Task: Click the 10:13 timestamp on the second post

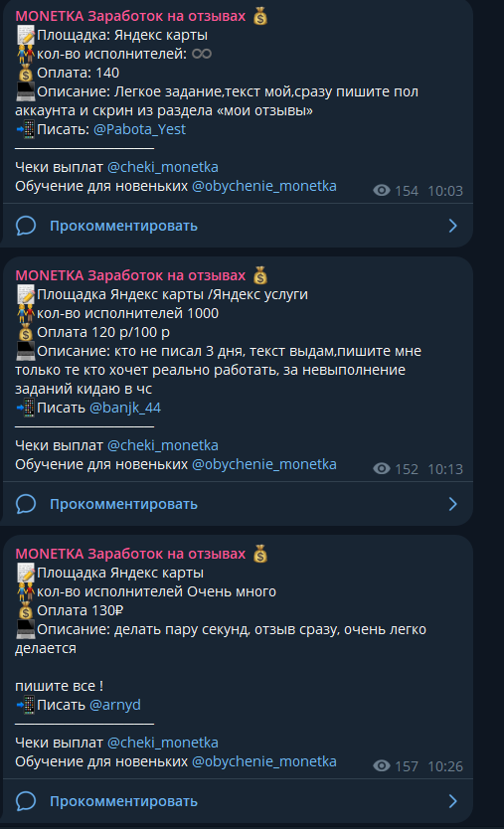Action: (x=445, y=469)
